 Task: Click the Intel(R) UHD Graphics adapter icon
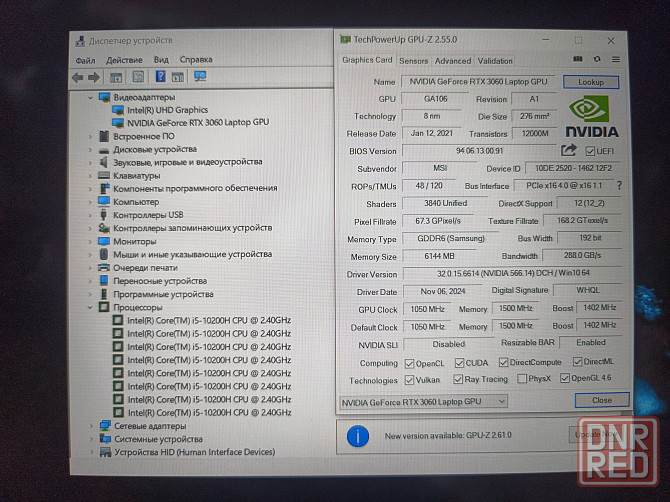point(118,110)
